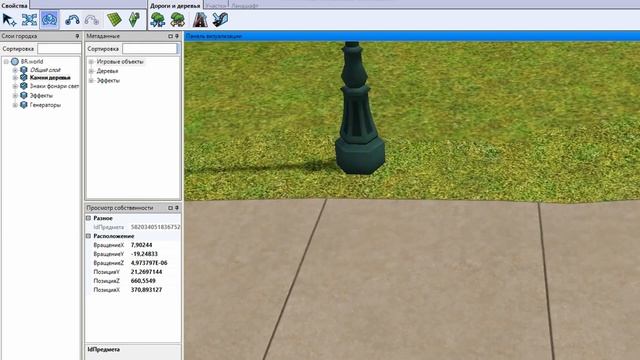
Task: Click the Панель визуализации title bar
Action: (x=412, y=36)
